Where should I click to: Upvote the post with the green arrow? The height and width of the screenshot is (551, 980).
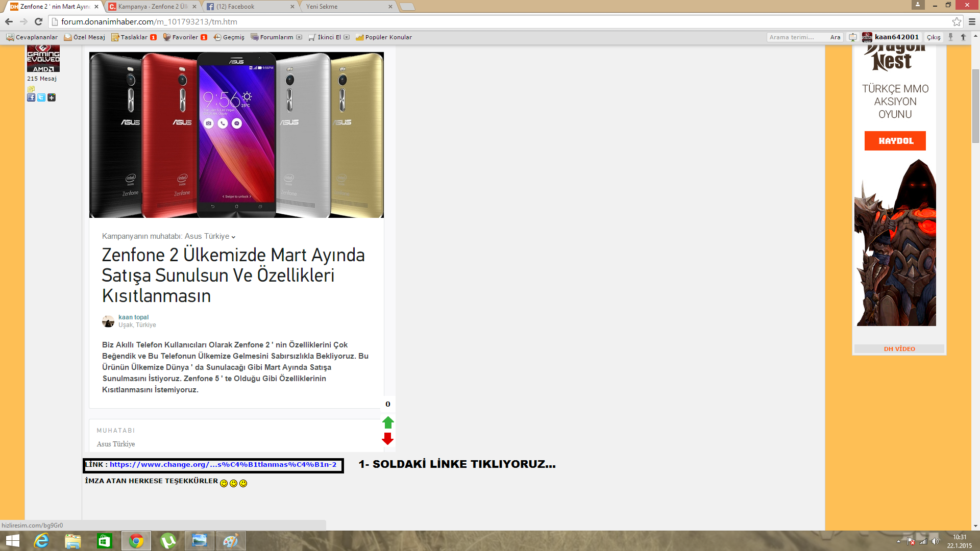click(x=388, y=422)
